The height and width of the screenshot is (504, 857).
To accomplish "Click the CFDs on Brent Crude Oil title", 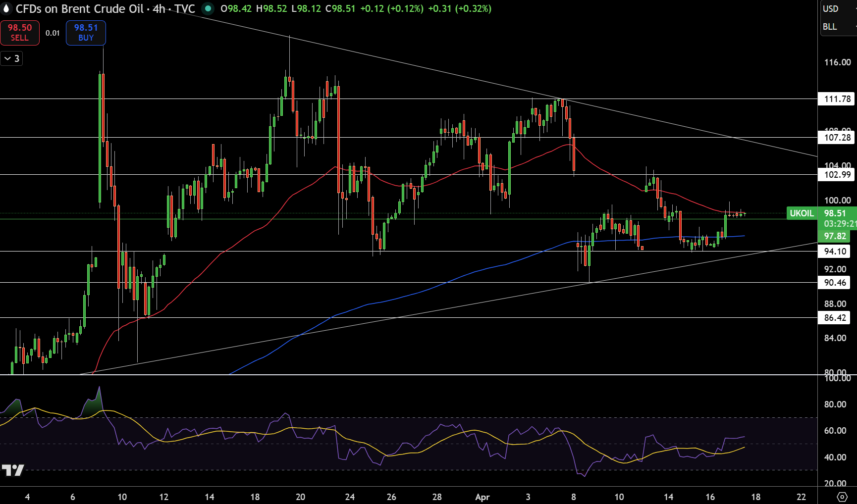I will coord(80,9).
